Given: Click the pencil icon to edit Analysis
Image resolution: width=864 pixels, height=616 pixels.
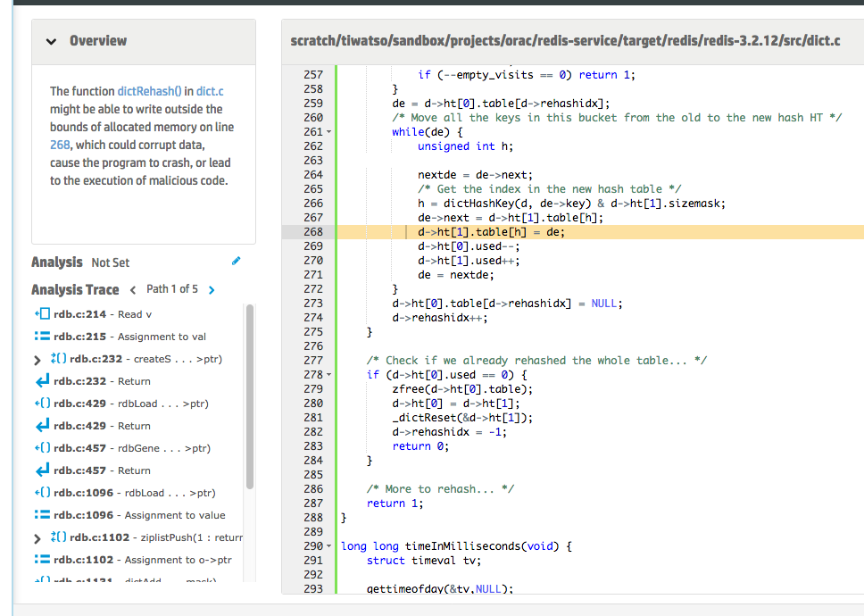Looking at the screenshot, I should click(236, 262).
